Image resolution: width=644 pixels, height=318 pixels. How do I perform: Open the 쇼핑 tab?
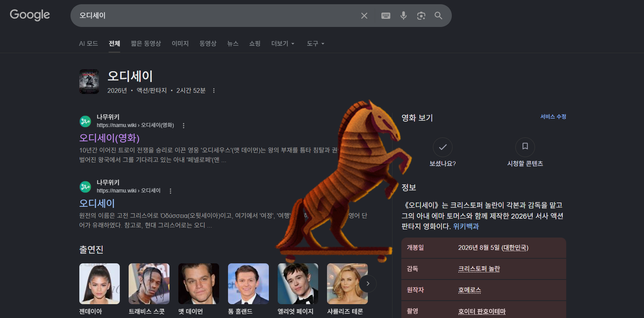(255, 44)
